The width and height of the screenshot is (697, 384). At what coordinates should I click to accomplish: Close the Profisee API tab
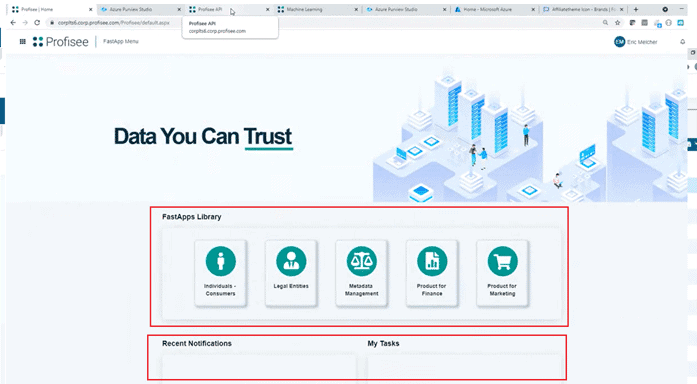click(x=268, y=9)
